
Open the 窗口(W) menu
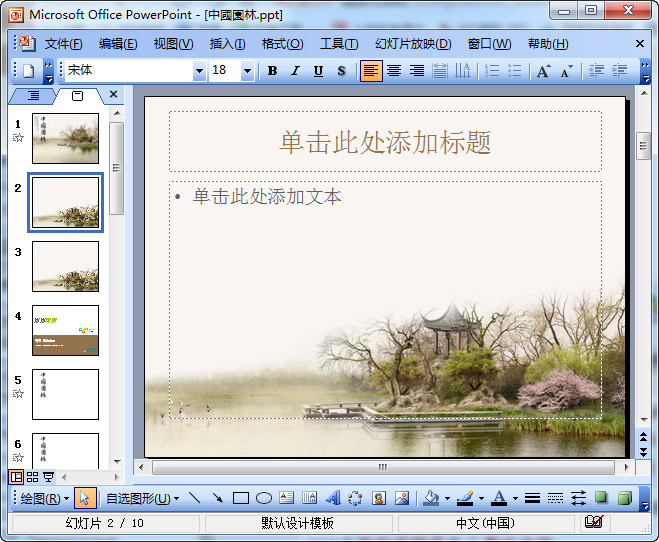[x=489, y=44]
